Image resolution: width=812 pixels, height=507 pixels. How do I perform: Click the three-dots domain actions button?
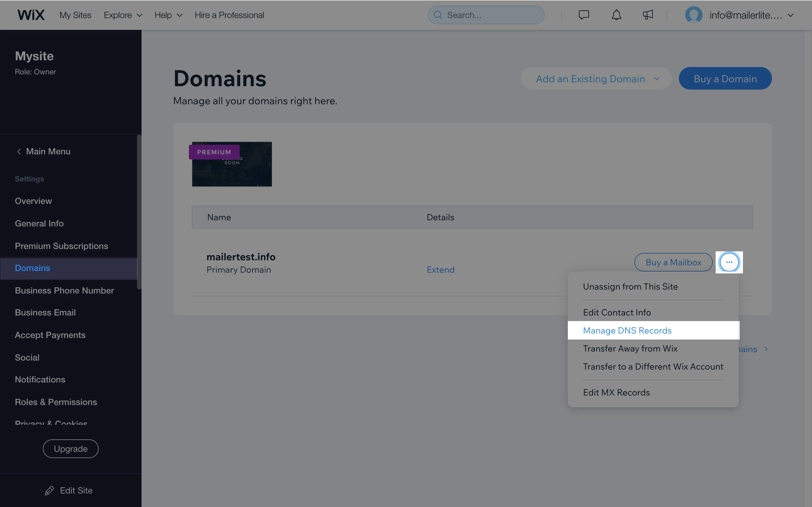(729, 262)
